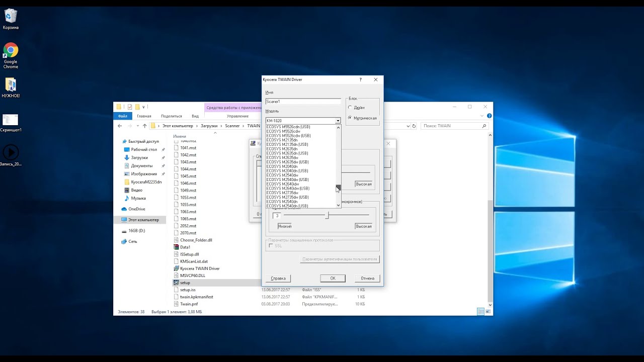Open the Управление ribbon tab
The height and width of the screenshot is (362, 644).
[x=237, y=116]
